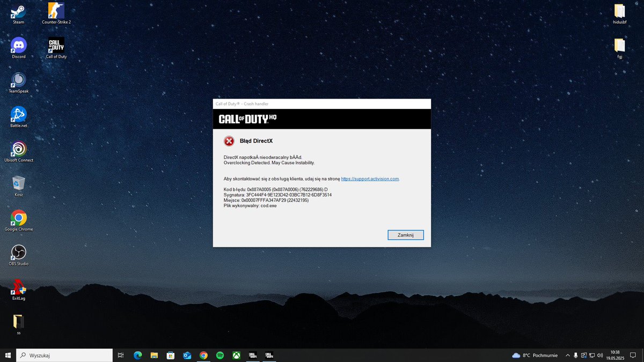Open Spotify from the taskbar
Image resolution: width=644 pixels, height=362 pixels.
tap(219, 355)
